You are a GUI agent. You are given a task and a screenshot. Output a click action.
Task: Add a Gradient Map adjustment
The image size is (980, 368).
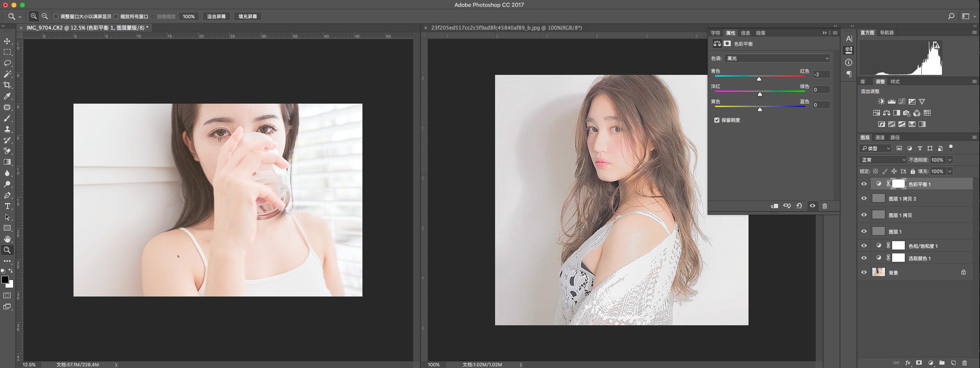click(922, 124)
